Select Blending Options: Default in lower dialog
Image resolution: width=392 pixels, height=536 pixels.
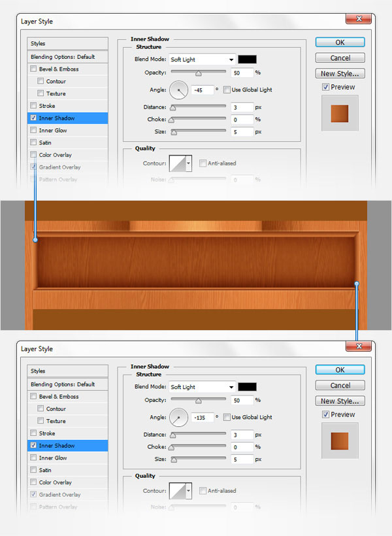(68, 384)
